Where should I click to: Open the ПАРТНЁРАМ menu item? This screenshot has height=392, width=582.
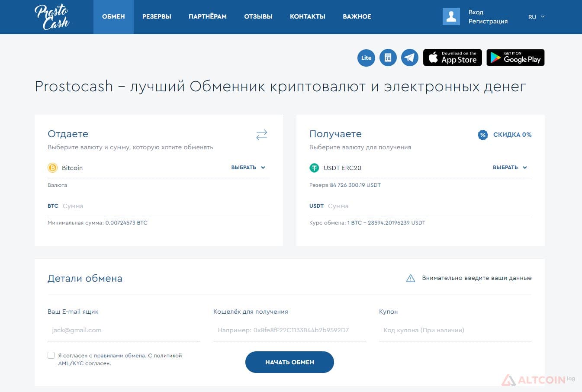pos(208,17)
